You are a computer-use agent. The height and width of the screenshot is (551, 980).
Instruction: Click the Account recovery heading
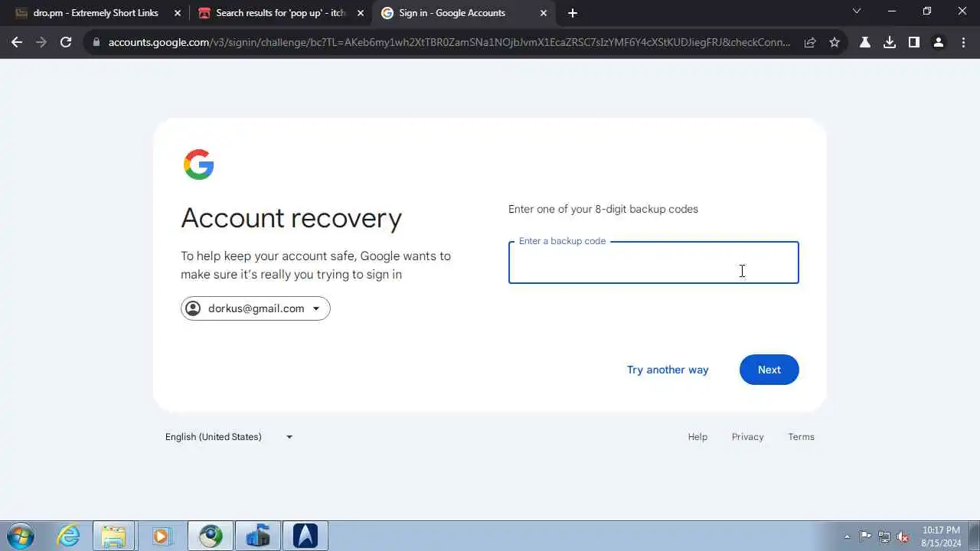point(291,218)
